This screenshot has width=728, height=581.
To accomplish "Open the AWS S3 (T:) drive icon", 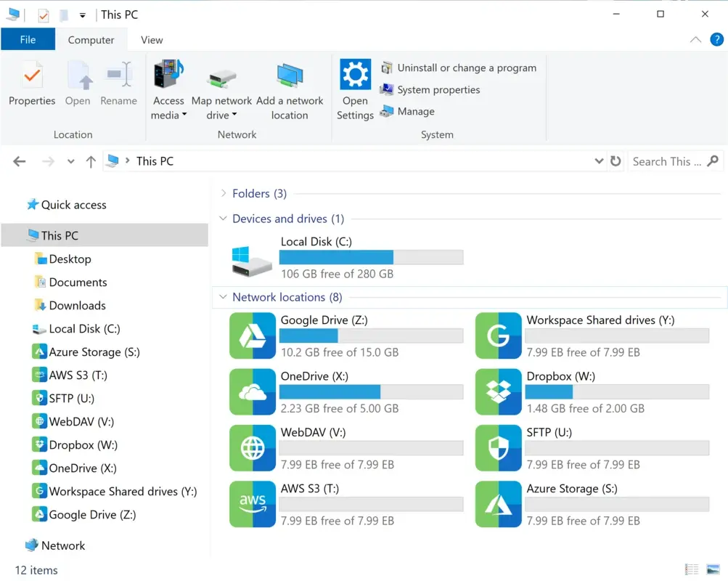I will (253, 504).
